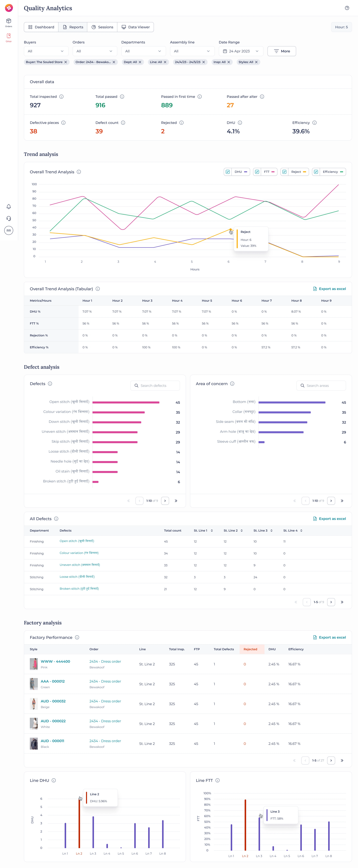Show info for Factory Performance
Screen dimensions: 358x868
[x=77, y=637]
